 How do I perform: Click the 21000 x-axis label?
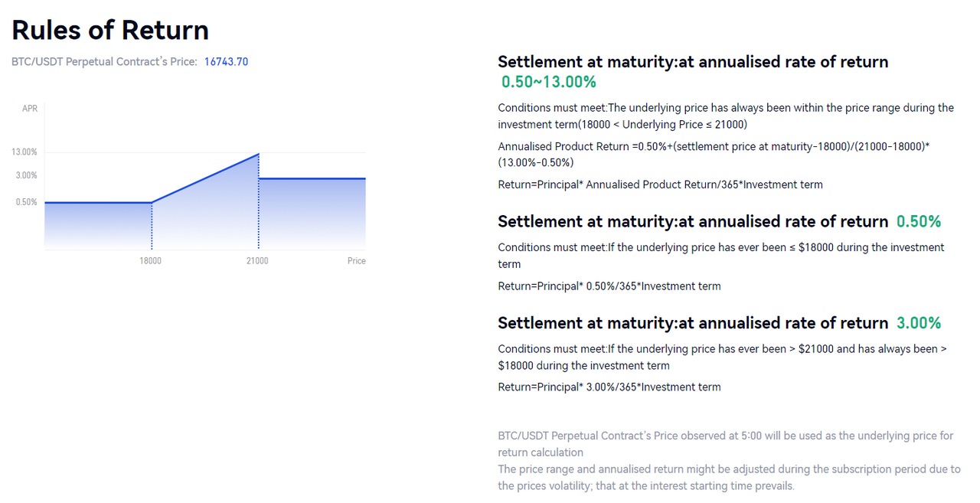[x=257, y=261]
